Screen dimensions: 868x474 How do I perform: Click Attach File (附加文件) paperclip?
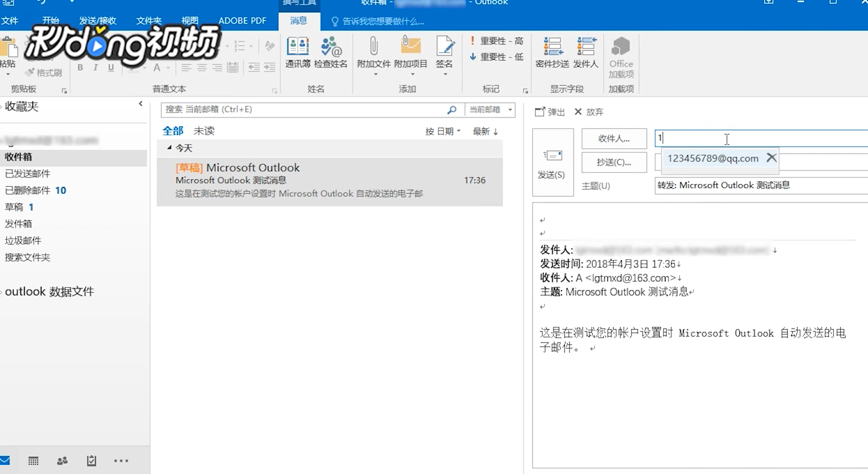click(x=373, y=54)
